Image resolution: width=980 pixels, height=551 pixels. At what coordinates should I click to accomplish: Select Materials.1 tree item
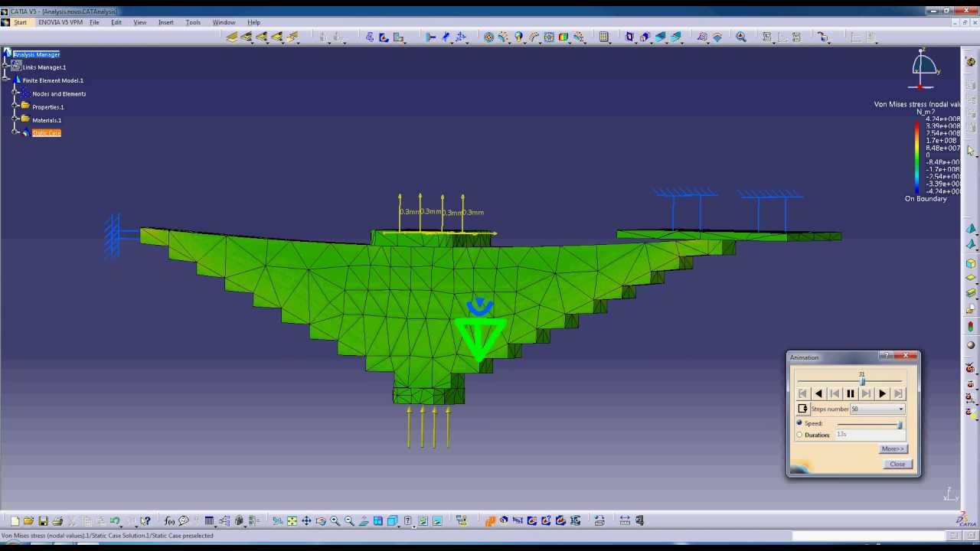click(47, 120)
